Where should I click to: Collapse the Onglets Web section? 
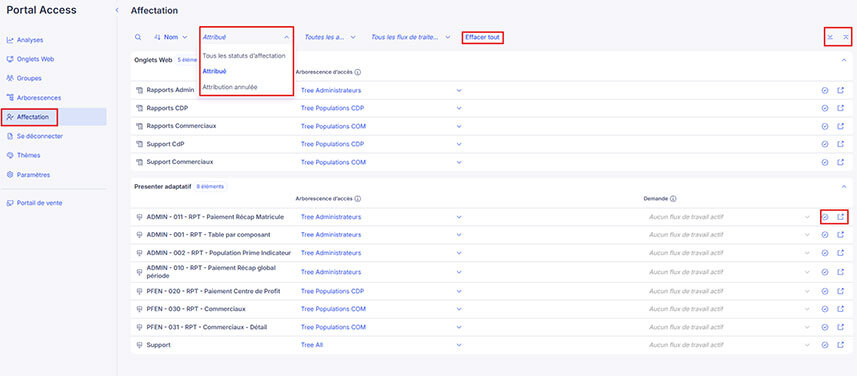click(x=844, y=60)
